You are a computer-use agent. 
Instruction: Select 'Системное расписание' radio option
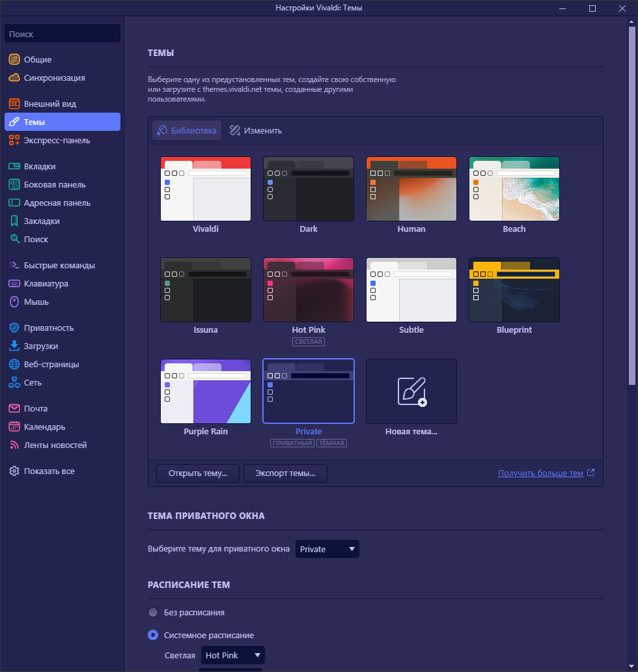[153, 635]
